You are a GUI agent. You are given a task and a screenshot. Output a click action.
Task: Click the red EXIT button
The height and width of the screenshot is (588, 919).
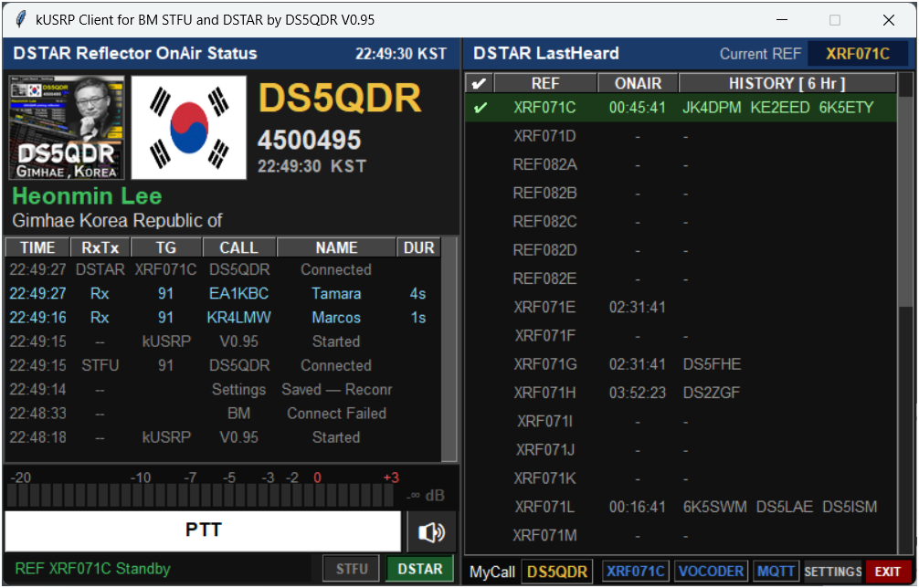pyautogui.click(x=887, y=571)
